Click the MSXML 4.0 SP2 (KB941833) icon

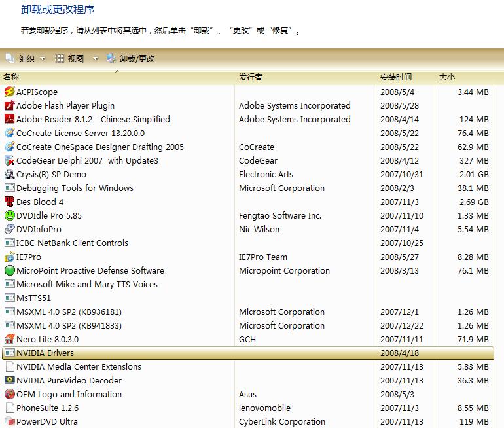[10, 325]
